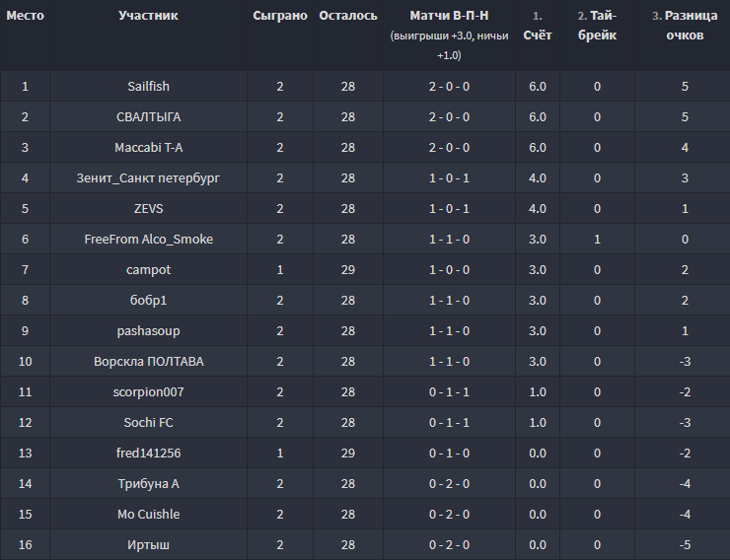Open the pashasoup participant entry

(148, 331)
